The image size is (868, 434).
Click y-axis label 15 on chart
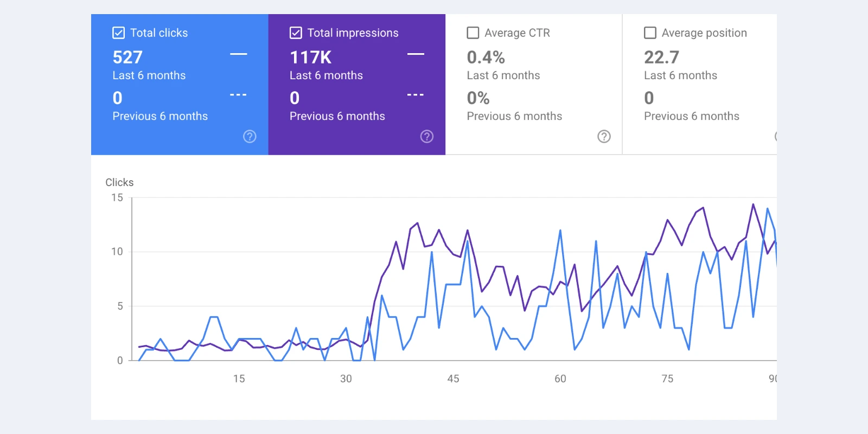(117, 198)
